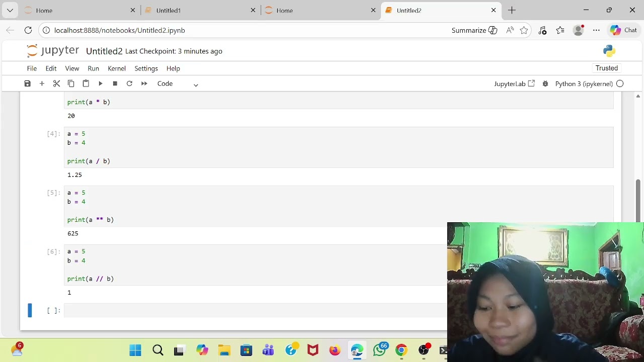
Task: Click the Summarize button in address bar
Action: (474, 30)
